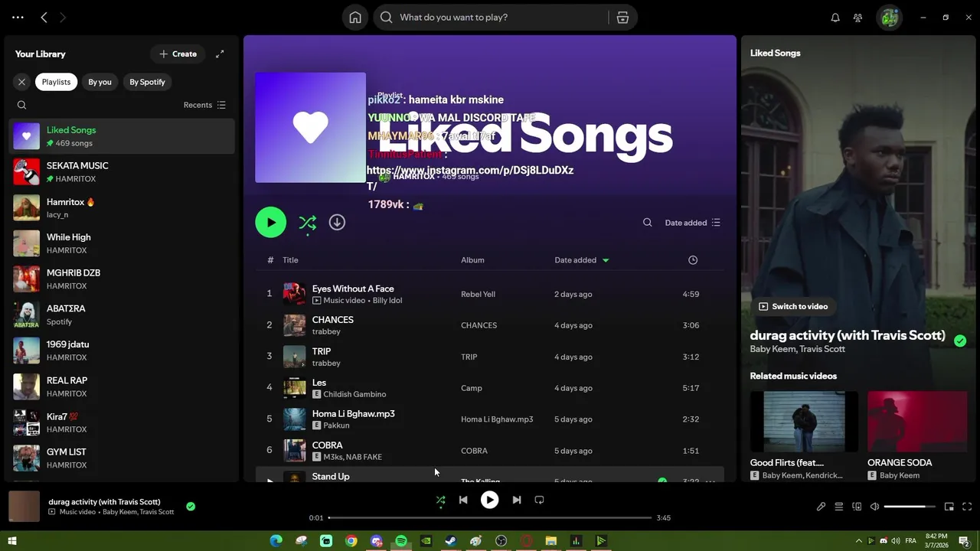Search in Your Library magnifier icon
The width and height of the screenshot is (980, 551).
21,105
